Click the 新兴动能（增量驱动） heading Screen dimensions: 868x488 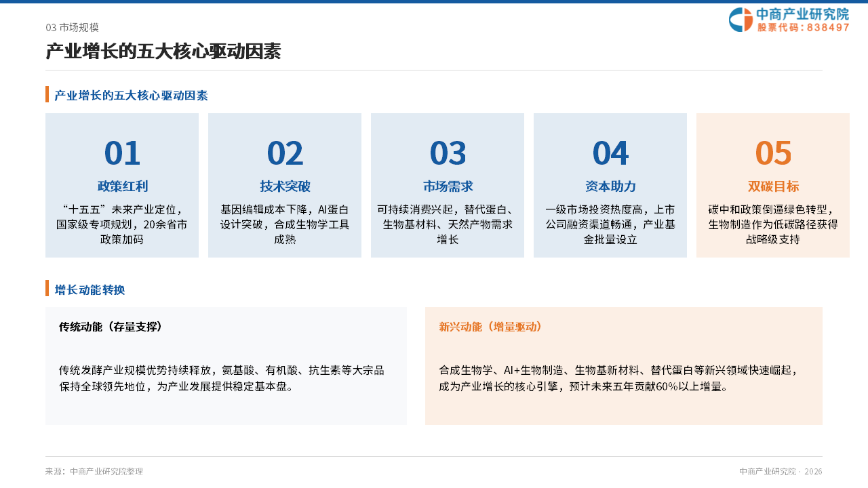point(491,327)
